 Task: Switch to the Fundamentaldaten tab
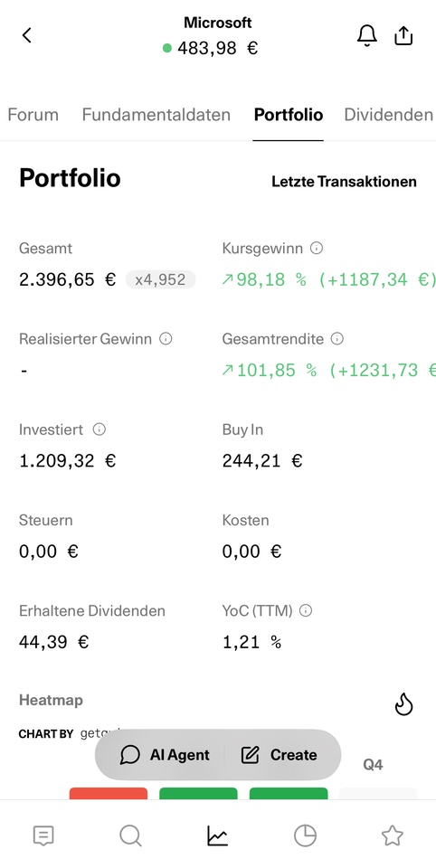pyautogui.click(x=156, y=115)
